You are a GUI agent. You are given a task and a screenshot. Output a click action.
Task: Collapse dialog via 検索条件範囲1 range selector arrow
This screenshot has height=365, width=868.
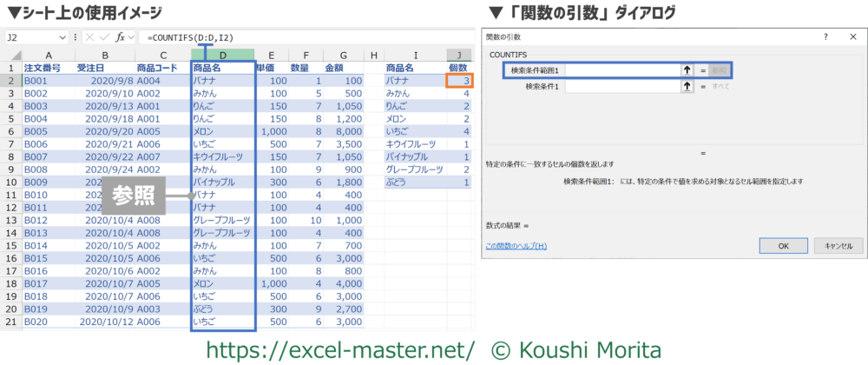[x=687, y=71]
